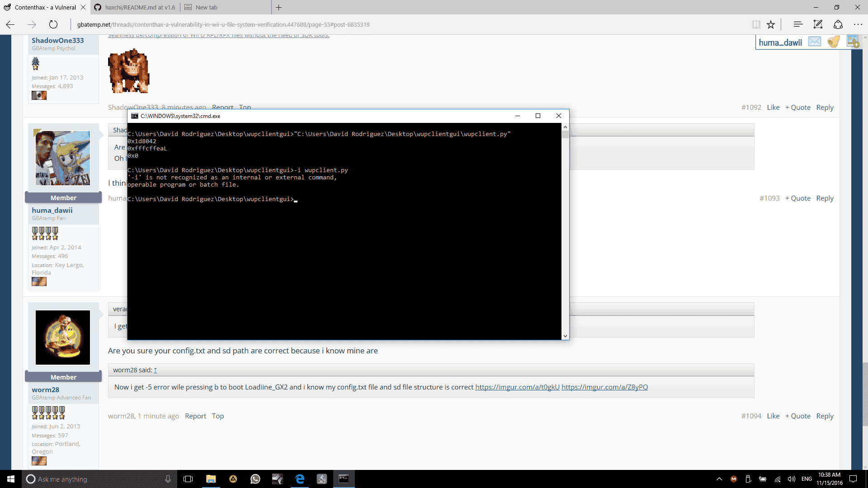This screenshot has width=868, height=488.
Task: Click the Command Prompt taskbar icon
Action: 344,479
